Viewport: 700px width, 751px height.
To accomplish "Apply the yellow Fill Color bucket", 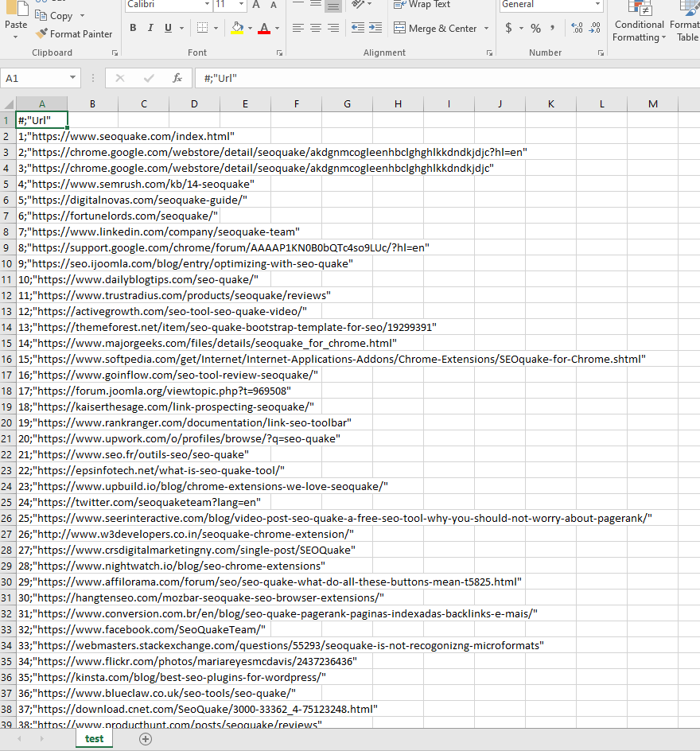I will click(x=237, y=29).
